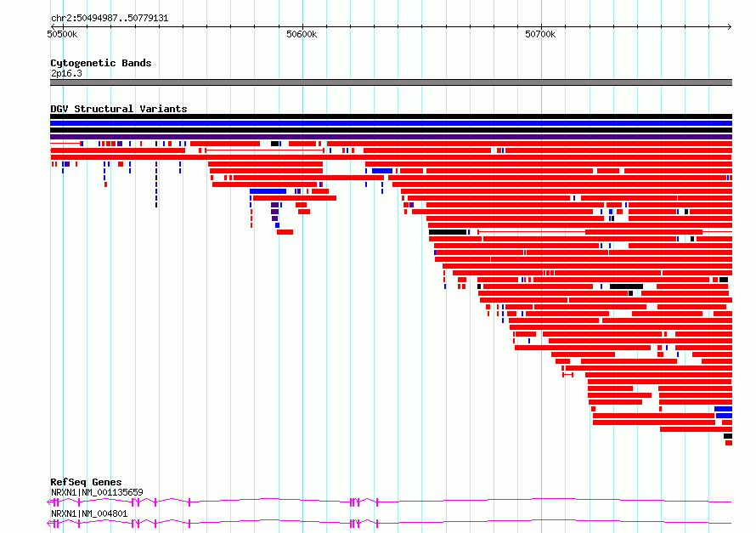This screenshot has width=756, height=533.
Task: Click the NRXN1|NM_004801 gene label
Action: click(89, 513)
